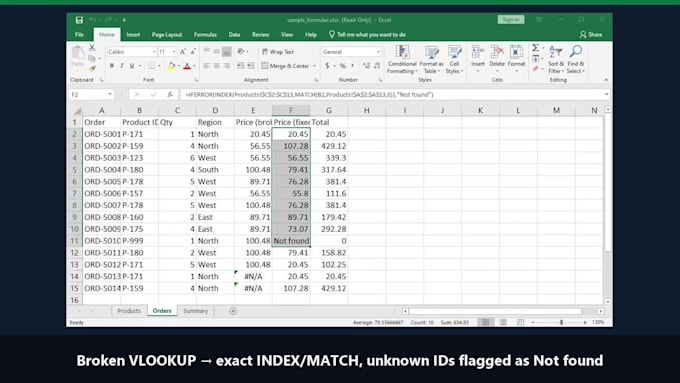This screenshot has height=383, width=680.
Task: Add a new sheet with the plus icon
Action: 233,311
